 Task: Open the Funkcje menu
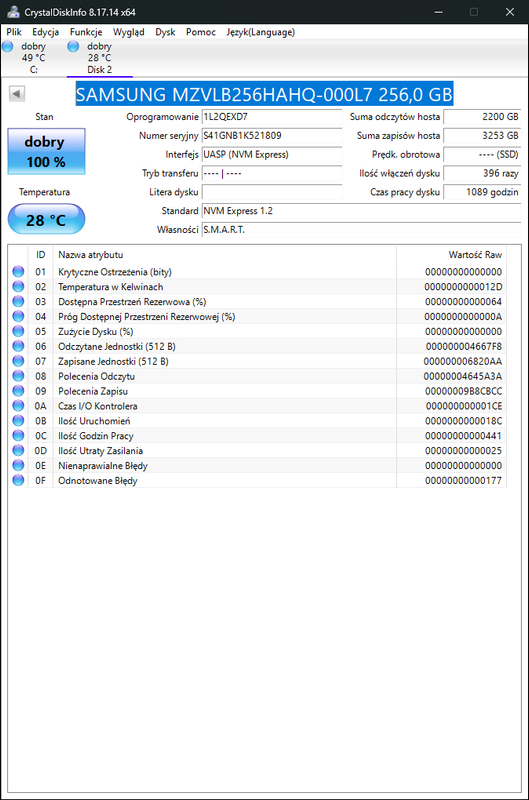tap(86, 32)
